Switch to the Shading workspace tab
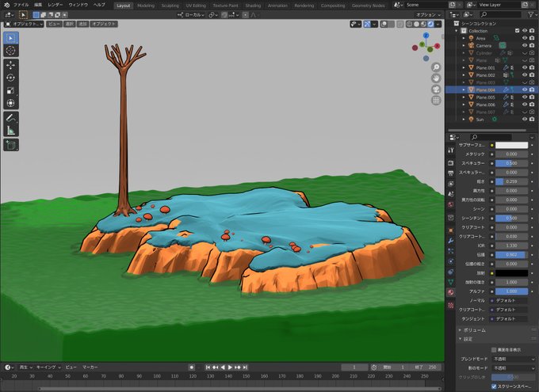This screenshot has height=392, width=539. (253, 6)
